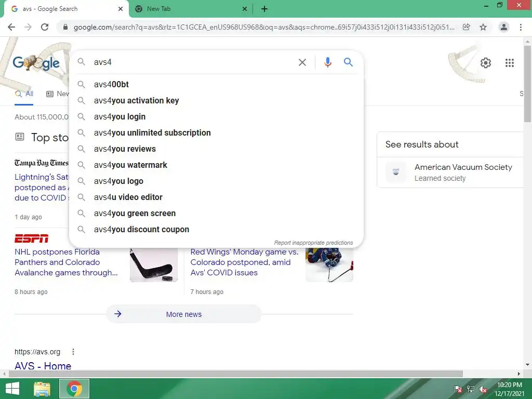
Task: Bookmark this page with the star icon
Action: (483, 27)
